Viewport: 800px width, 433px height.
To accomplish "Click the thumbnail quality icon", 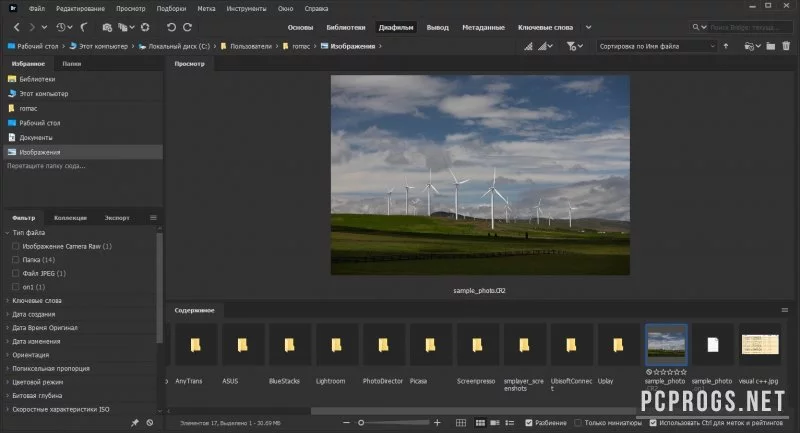I will click(529, 46).
